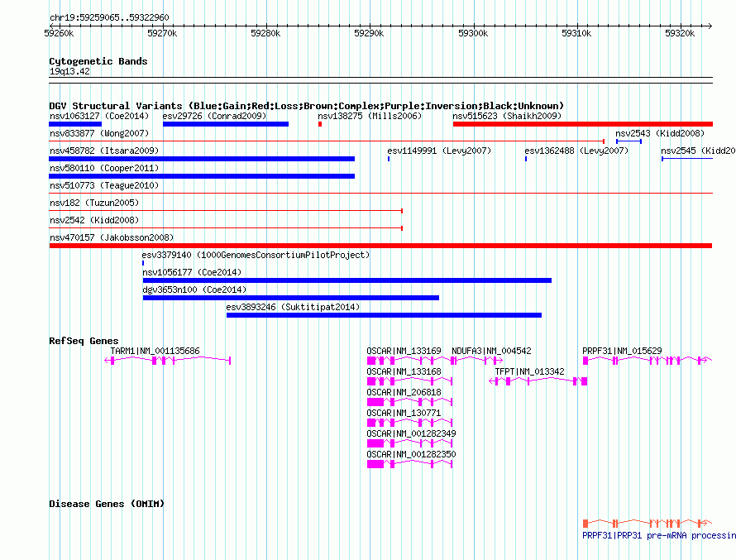The height and width of the screenshot is (560, 736).
Task: Click the NDUFA3|NM_004542 gene label
Action: (491, 351)
